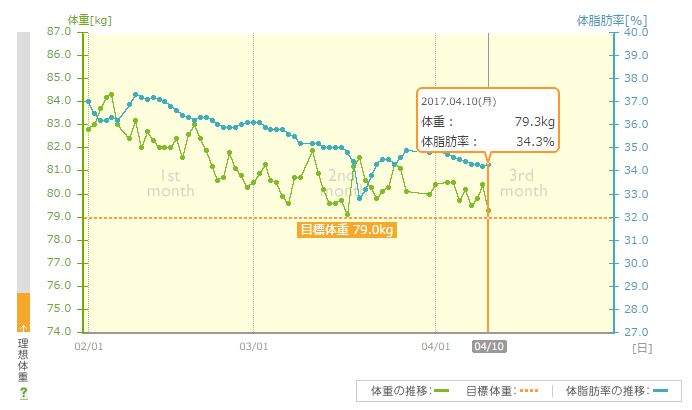692x410 pixels.
Task: Select the green weight point at 04/10
Action: tap(488, 211)
